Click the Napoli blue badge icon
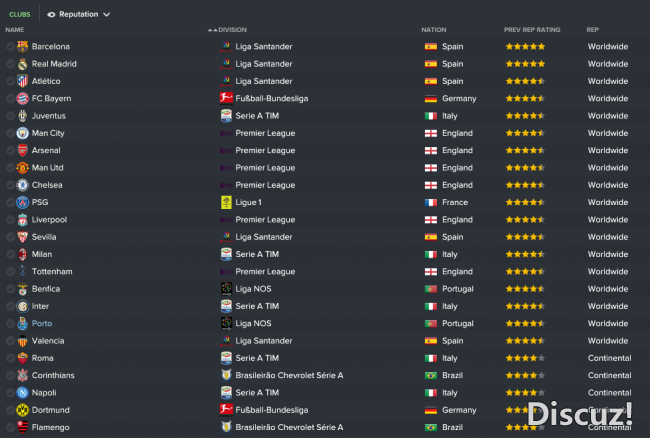 [x=22, y=392]
